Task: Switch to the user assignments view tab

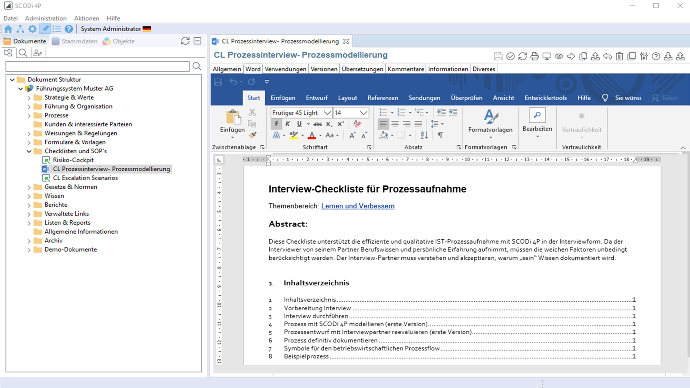Action: pos(37,53)
